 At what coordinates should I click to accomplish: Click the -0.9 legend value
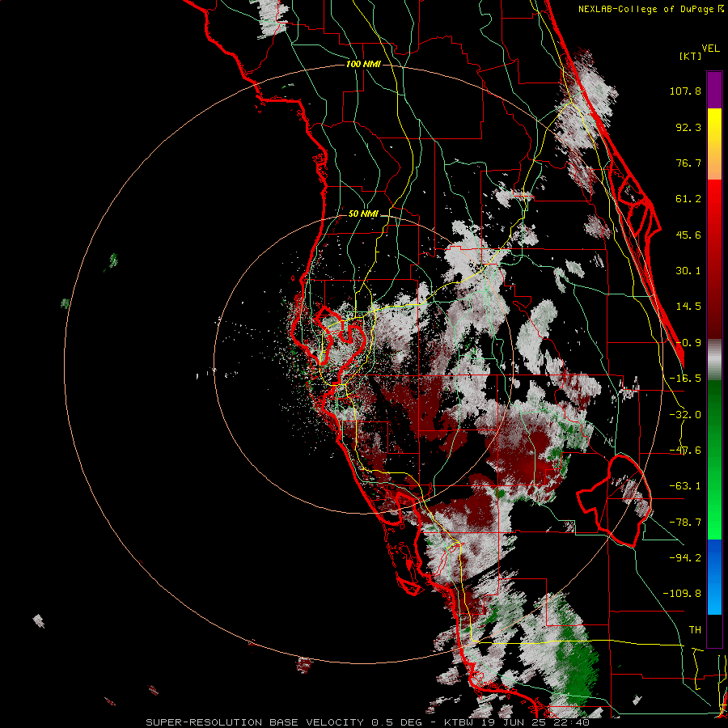pyautogui.click(x=688, y=343)
